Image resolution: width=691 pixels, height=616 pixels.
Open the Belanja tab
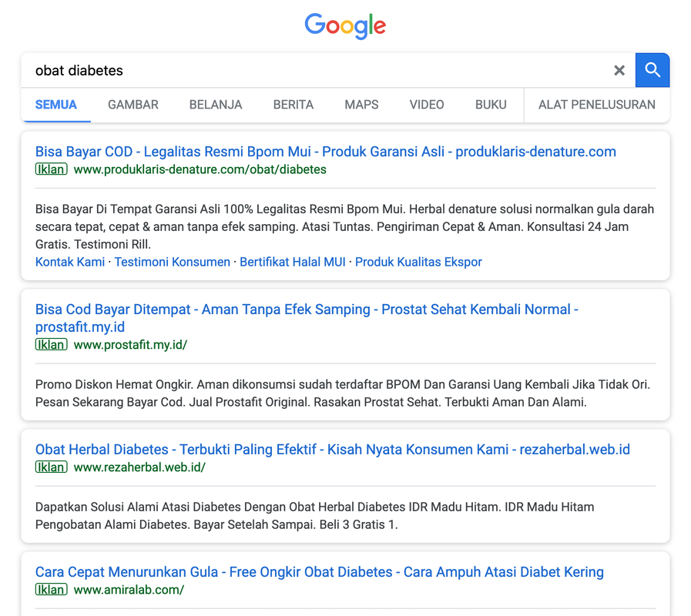[x=216, y=105]
